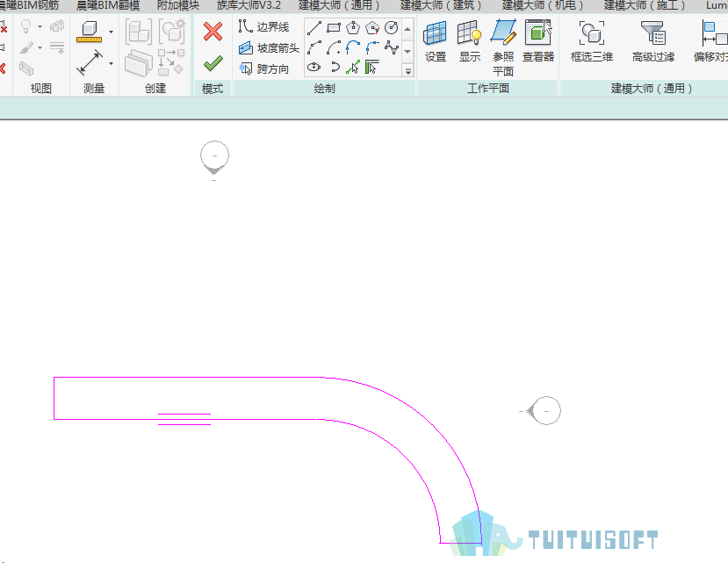Expand the Measure tool dropdown arrow
Viewport: 728px width, 563px height.
pyautogui.click(x=111, y=32)
